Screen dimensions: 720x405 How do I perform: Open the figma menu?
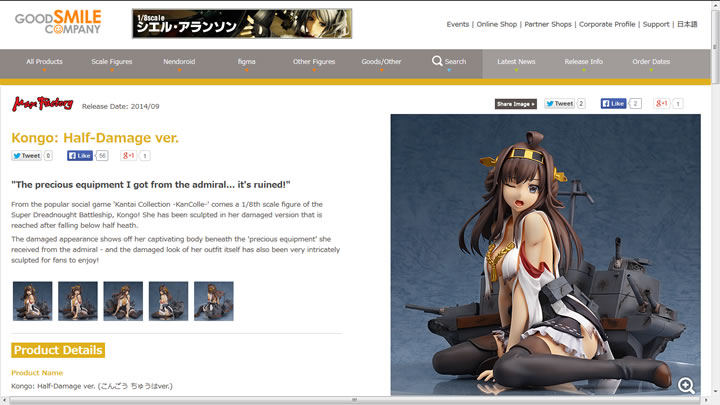[247, 62]
